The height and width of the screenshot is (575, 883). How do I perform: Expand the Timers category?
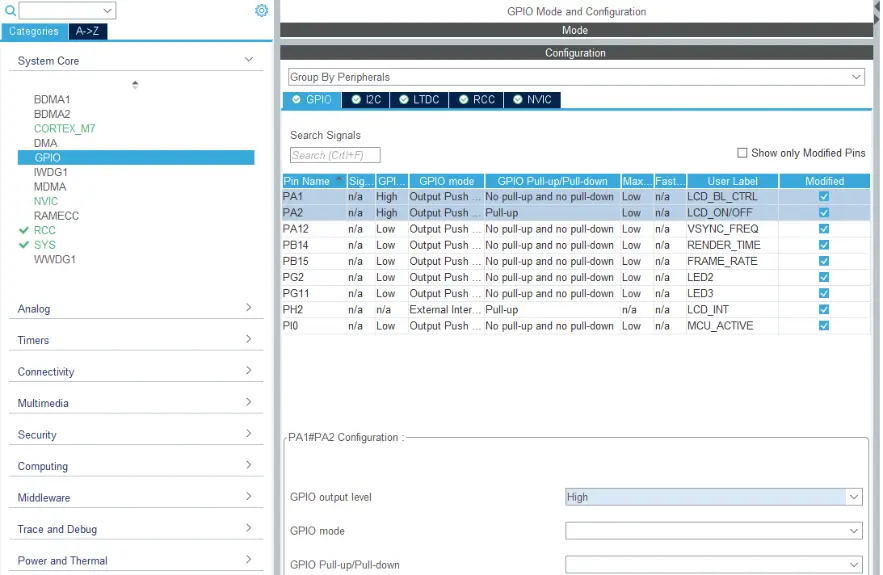click(135, 340)
